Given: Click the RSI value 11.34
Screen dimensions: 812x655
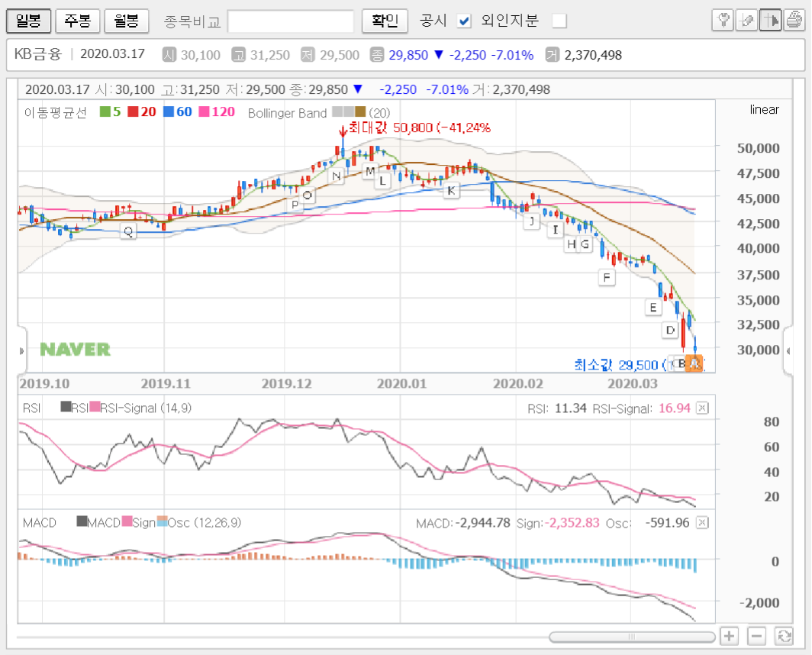Looking at the screenshot, I should (570, 408).
